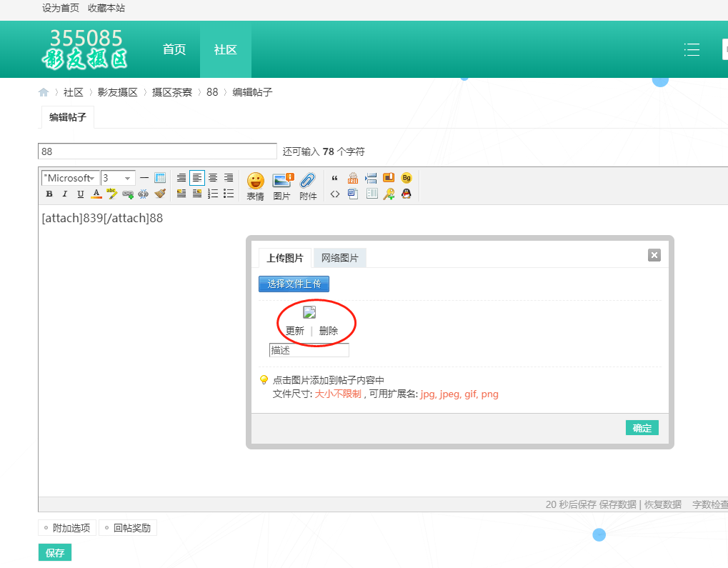The width and height of the screenshot is (728, 568).
Task: Click the 选择文件上传 upload button
Action: click(x=294, y=284)
